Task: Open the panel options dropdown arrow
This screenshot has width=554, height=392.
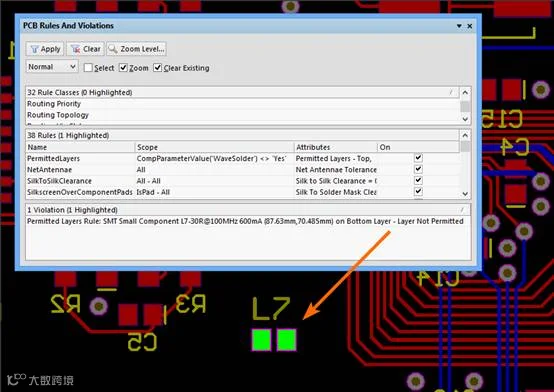Action: pyautogui.click(x=459, y=26)
